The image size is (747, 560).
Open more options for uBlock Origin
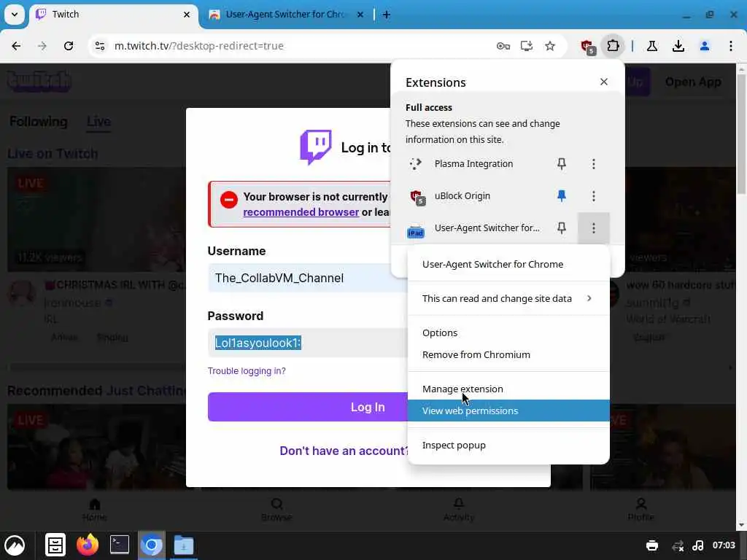(x=594, y=195)
